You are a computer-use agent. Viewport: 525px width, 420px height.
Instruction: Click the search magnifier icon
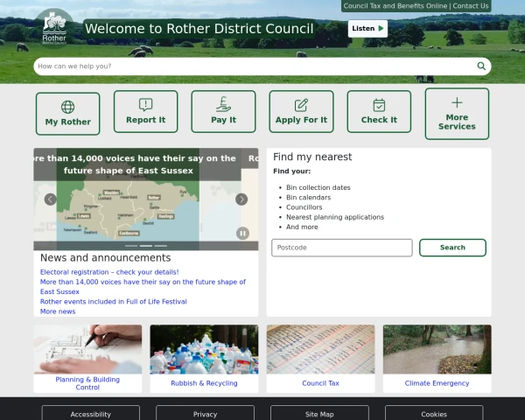point(481,66)
